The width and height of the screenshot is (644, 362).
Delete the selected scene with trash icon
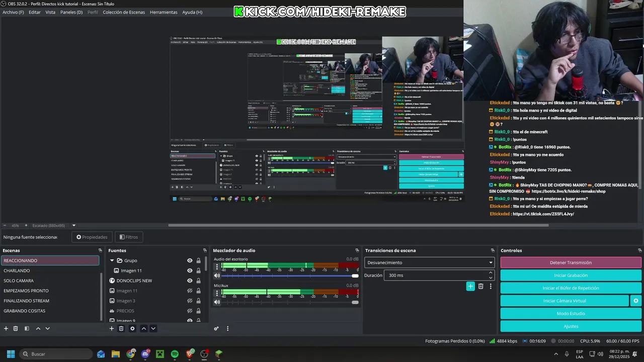tap(16, 328)
